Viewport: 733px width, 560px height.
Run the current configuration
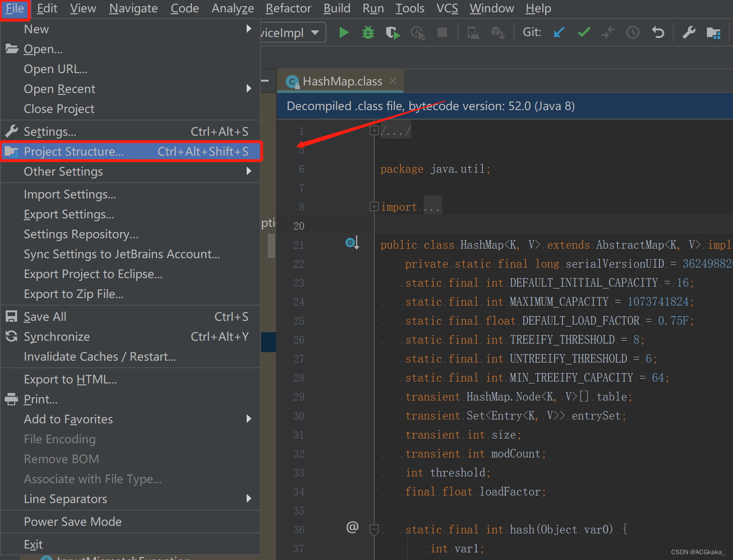pos(343,32)
